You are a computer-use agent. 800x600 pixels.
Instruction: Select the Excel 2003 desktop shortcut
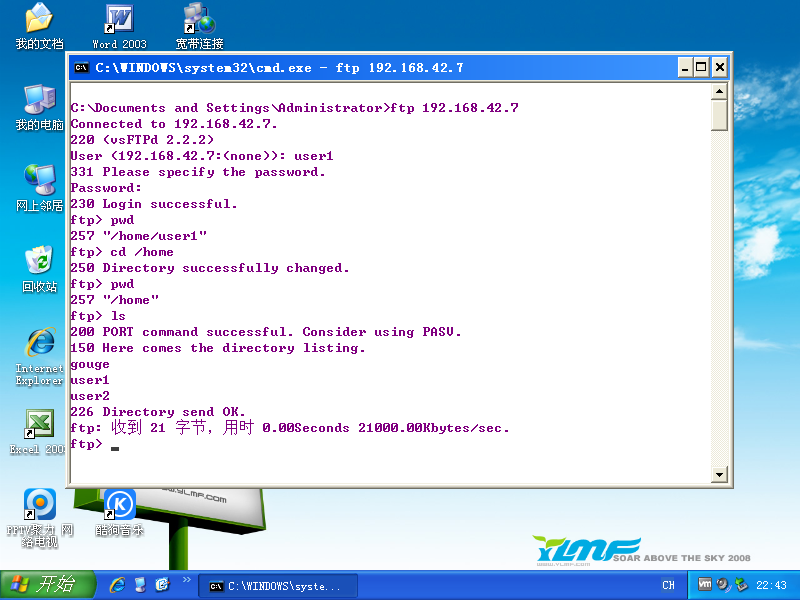39,432
